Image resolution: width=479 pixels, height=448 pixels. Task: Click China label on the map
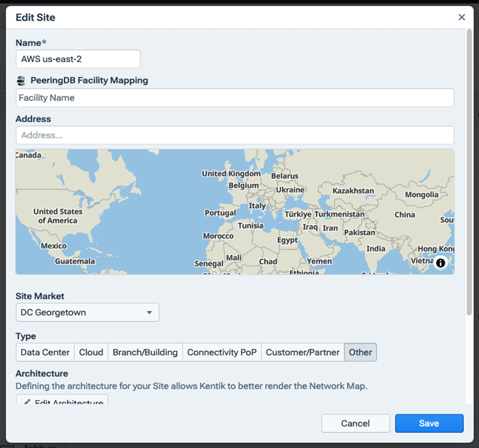click(405, 215)
